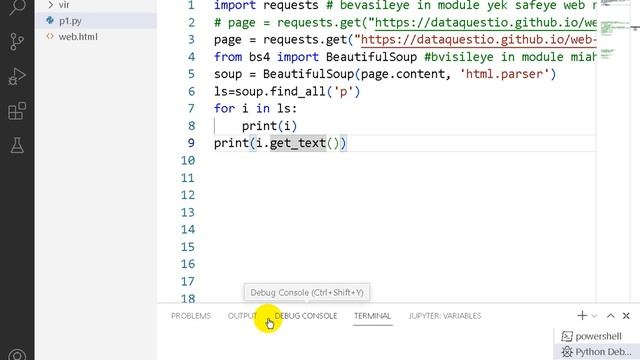This screenshot has width=640, height=360.
Task: Click line number 1 in gutter
Action: (x=191, y=5)
